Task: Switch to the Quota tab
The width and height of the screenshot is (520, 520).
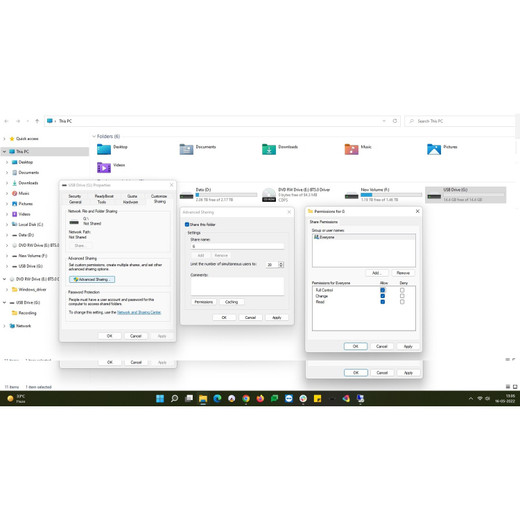Action: (x=132, y=196)
